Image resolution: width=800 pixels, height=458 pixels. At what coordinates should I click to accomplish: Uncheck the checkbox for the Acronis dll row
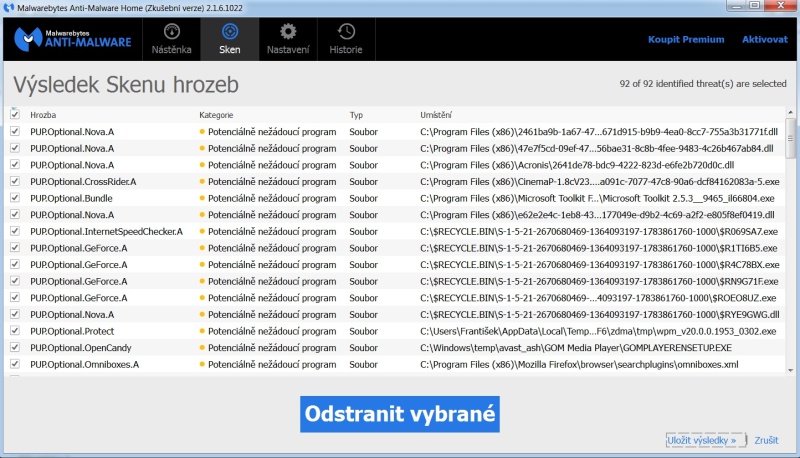point(15,164)
